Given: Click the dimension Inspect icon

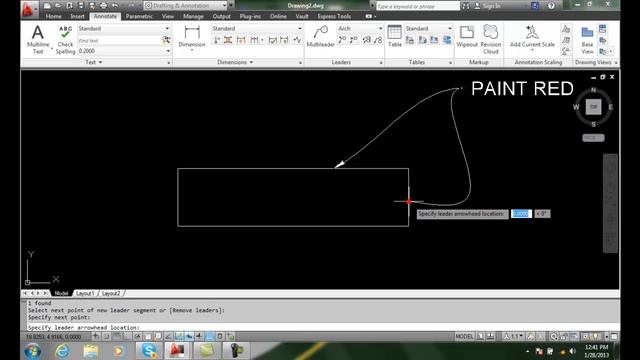Looking at the screenshot, I should point(273,40).
